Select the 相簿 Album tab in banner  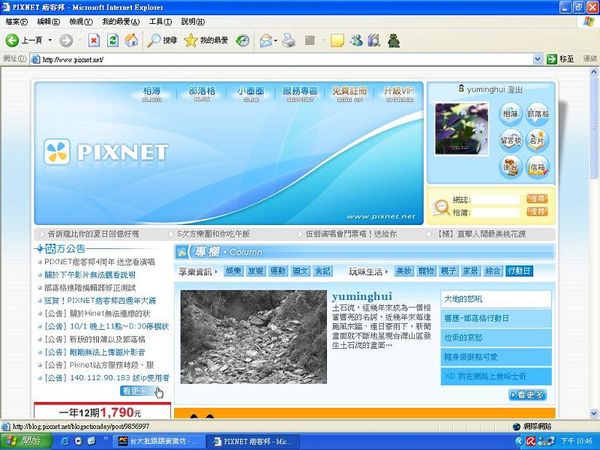point(152,94)
